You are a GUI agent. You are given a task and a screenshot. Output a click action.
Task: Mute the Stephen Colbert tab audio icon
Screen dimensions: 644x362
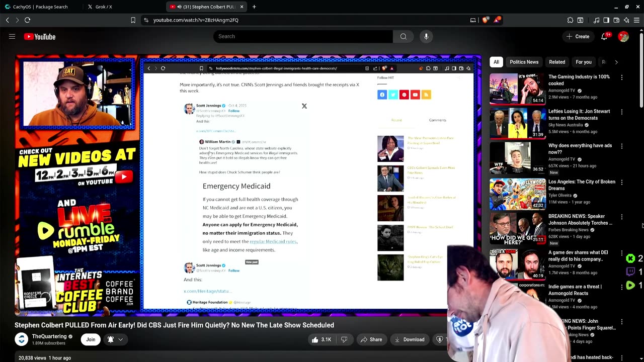(180, 7)
